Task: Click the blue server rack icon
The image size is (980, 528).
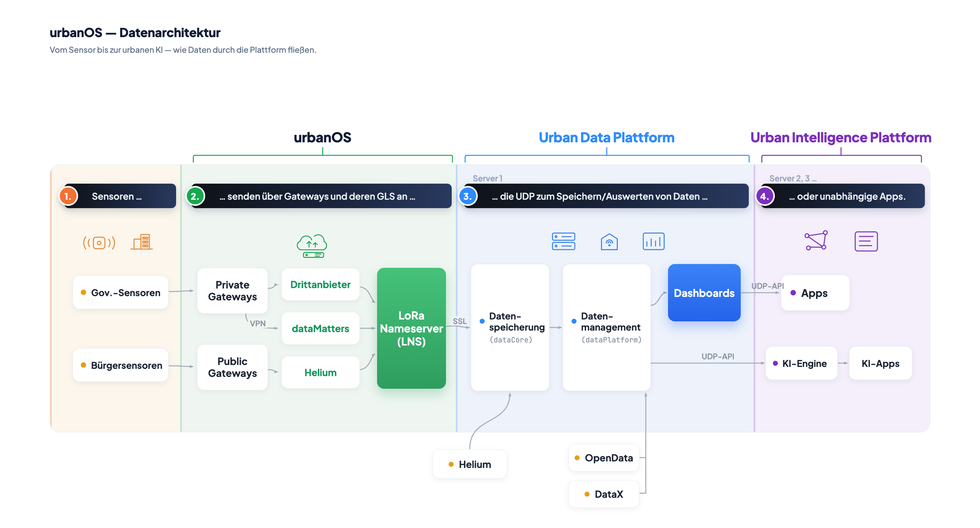Action: pyautogui.click(x=563, y=241)
